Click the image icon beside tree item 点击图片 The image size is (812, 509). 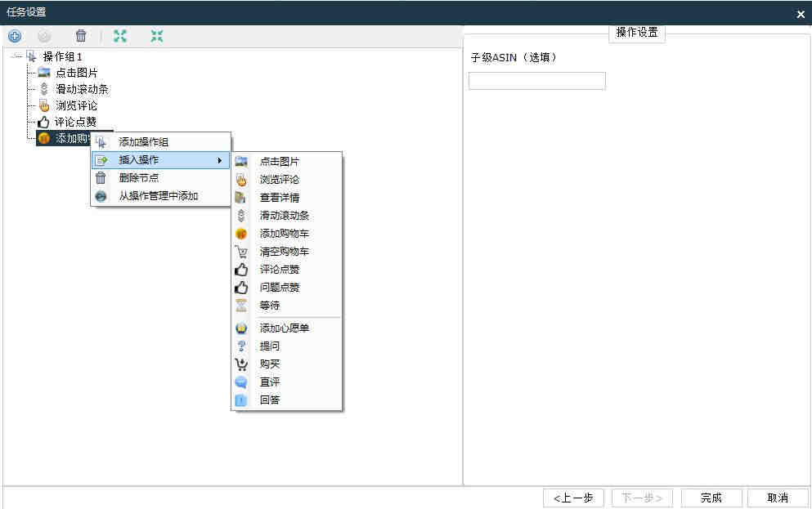(x=44, y=73)
